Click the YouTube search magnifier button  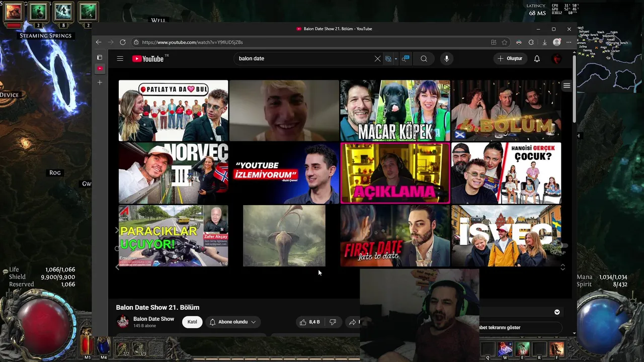(x=424, y=58)
